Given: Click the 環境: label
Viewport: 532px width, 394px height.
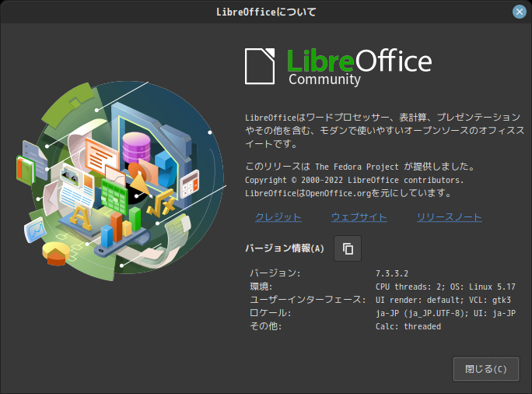Looking at the screenshot, I should coord(261,287).
